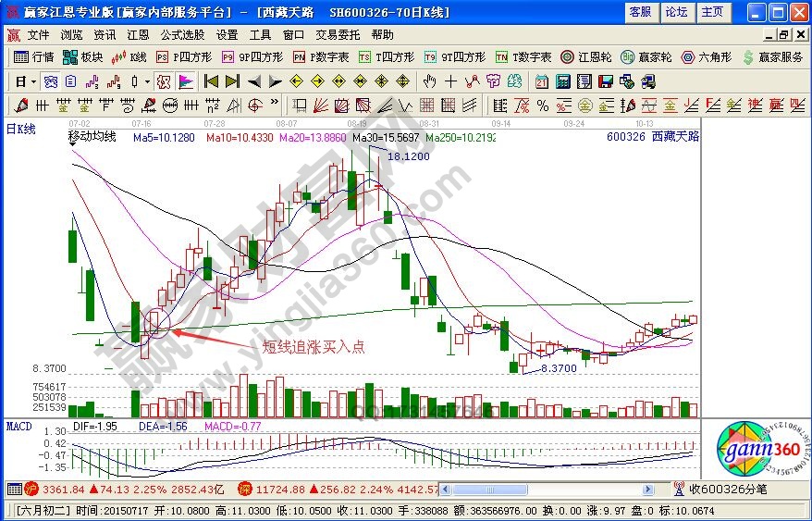Screen dimensions: 812x521
Task: Open the 赢家轮 wheel tool
Action: point(646,57)
